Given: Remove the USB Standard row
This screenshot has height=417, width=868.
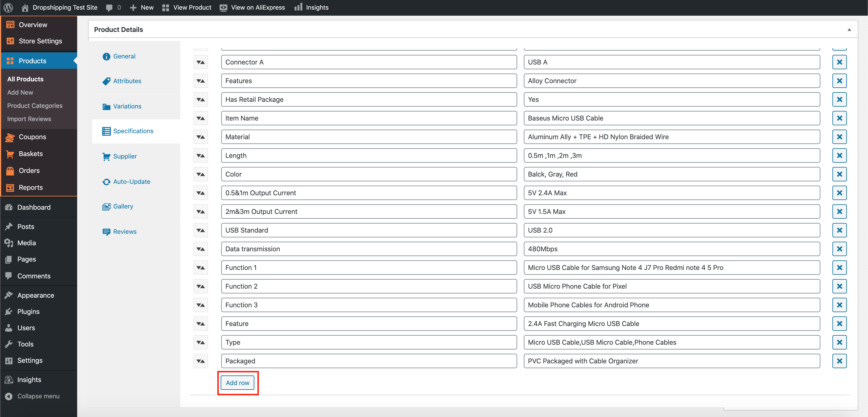Looking at the screenshot, I should 839,230.
